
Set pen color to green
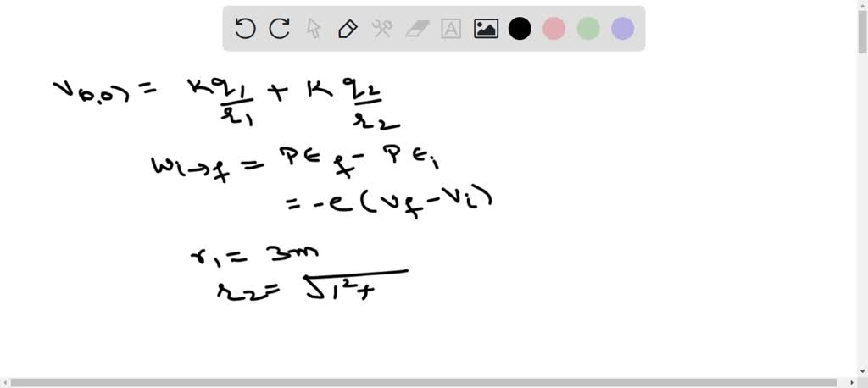point(588,28)
